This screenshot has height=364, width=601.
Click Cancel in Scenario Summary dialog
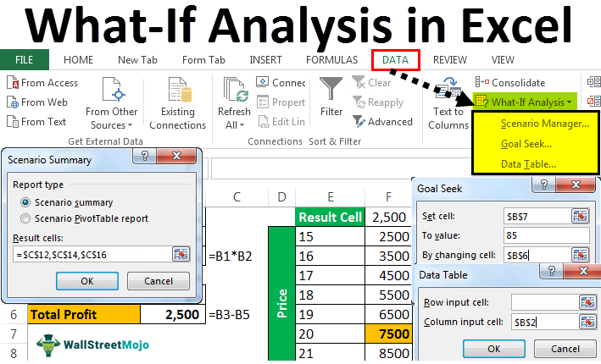[159, 280]
